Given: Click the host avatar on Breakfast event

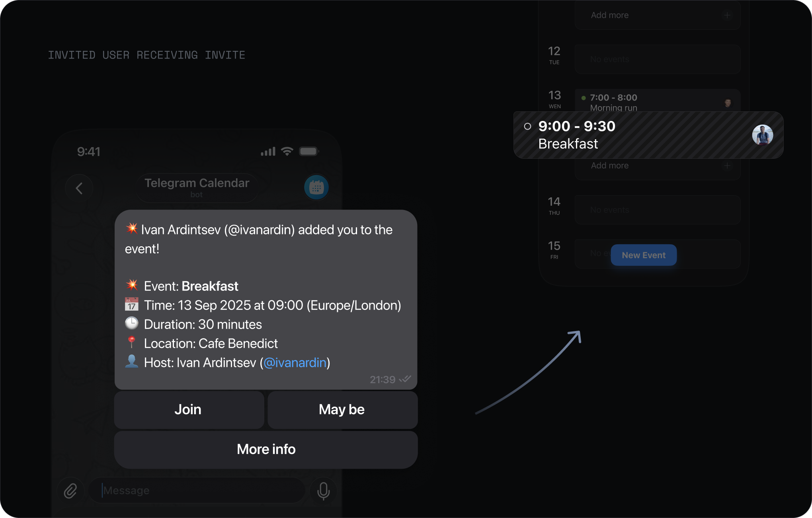Looking at the screenshot, I should pyautogui.click(x=762, y=135).
